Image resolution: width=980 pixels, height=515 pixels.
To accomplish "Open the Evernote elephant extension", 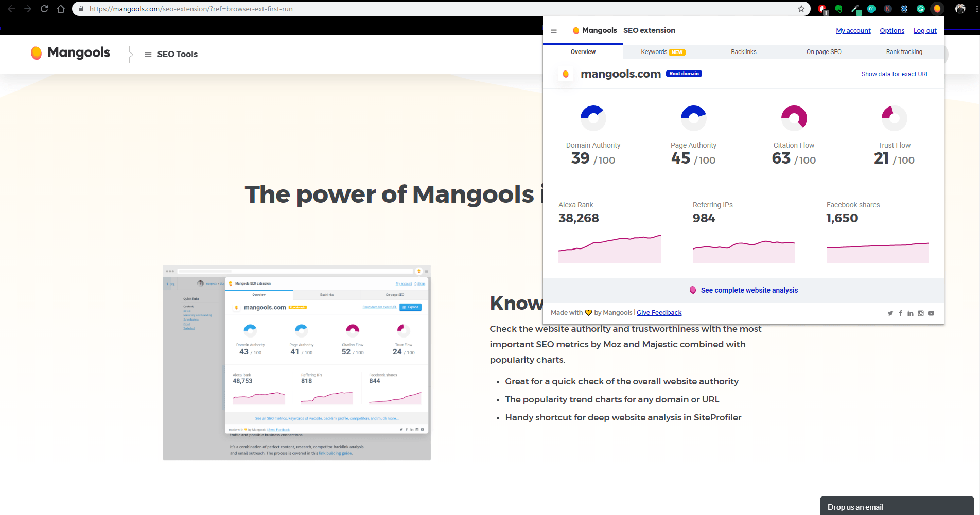I will [838, 9].
